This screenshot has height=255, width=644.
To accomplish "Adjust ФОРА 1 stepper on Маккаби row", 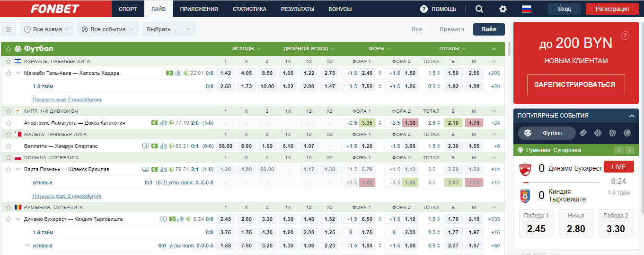I will point(379,73).
